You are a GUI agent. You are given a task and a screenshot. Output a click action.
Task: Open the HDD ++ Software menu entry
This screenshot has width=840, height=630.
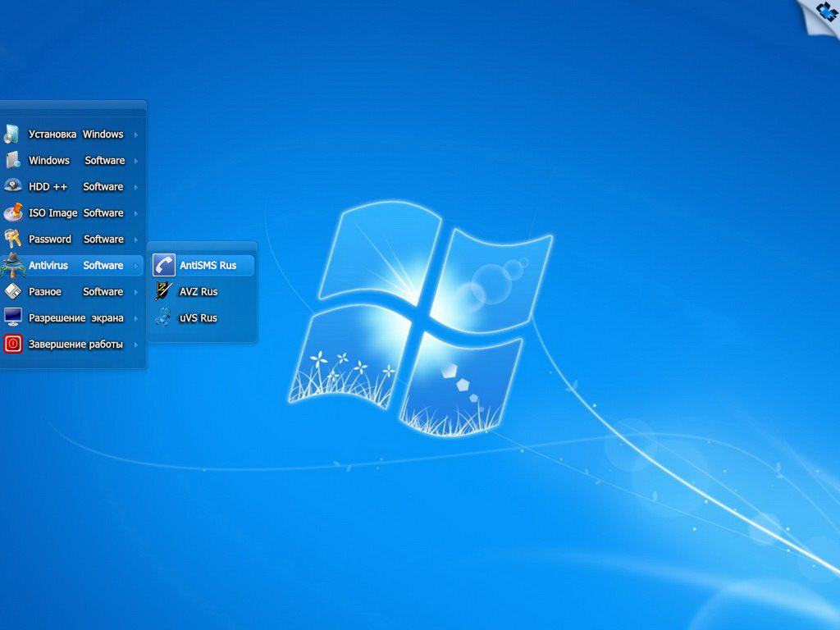click(x=72, y=186)
